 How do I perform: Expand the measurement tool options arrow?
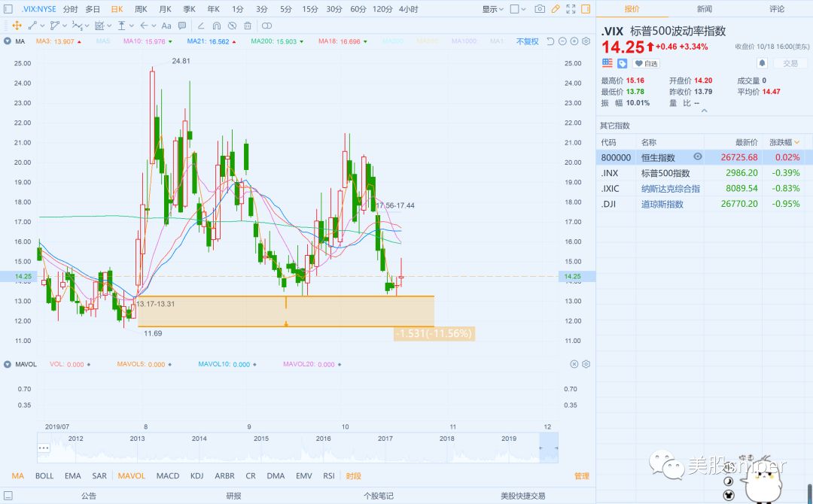(109, 26)
